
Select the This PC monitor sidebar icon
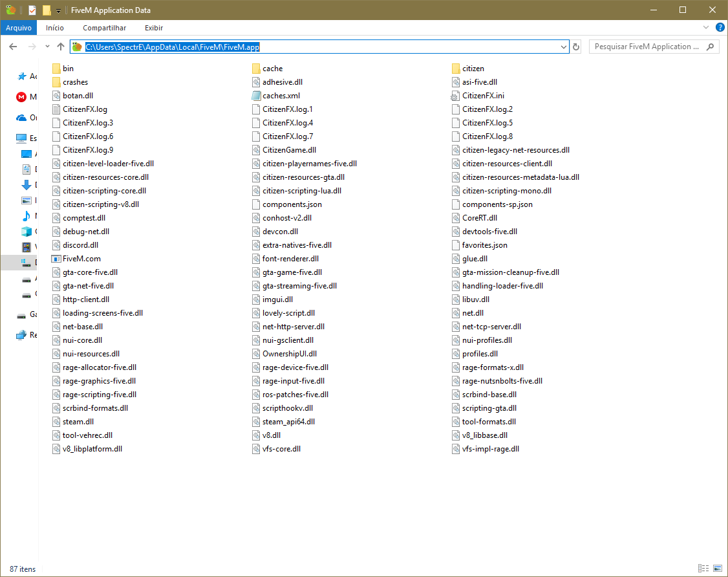(21, 138)
